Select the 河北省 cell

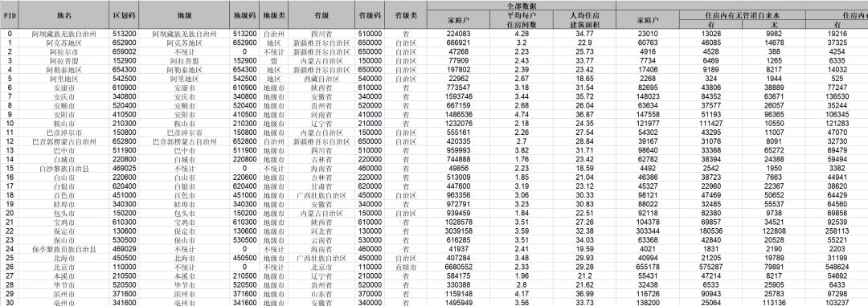coord(321,231)
